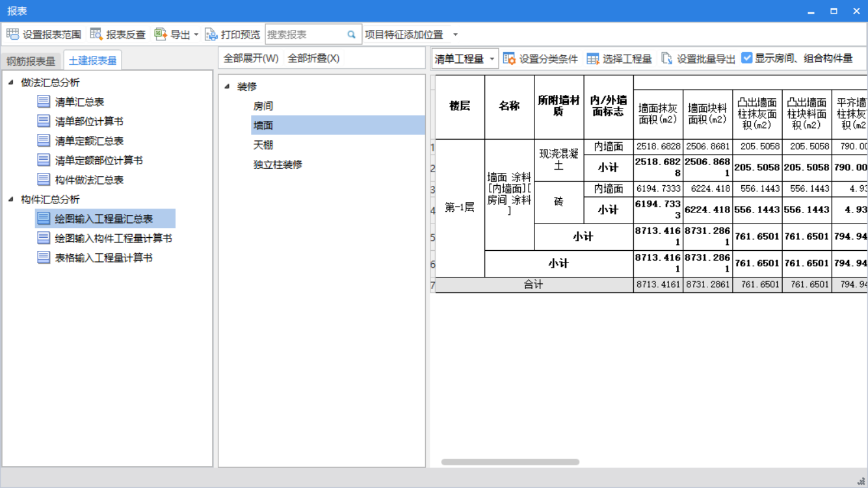The width and height of the screenshot is (868, 488).
Task: Toggle the 显示房间、组合构件量 checkbox
Action: pos(746,58)
